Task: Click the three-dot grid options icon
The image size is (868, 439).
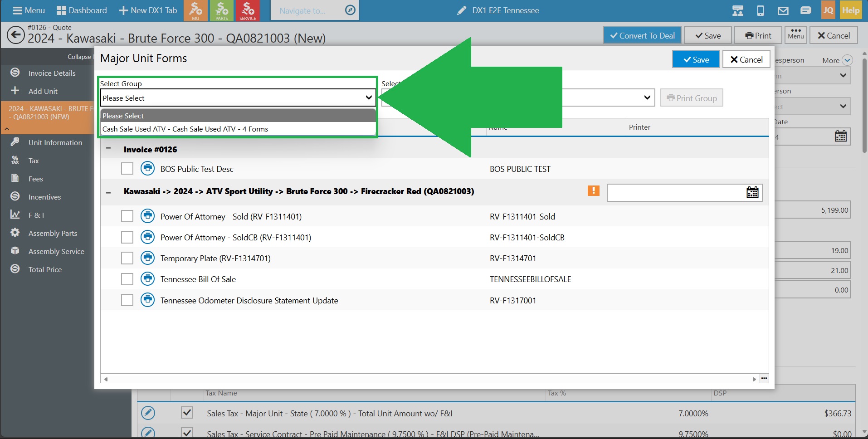Action: [764, 378]
